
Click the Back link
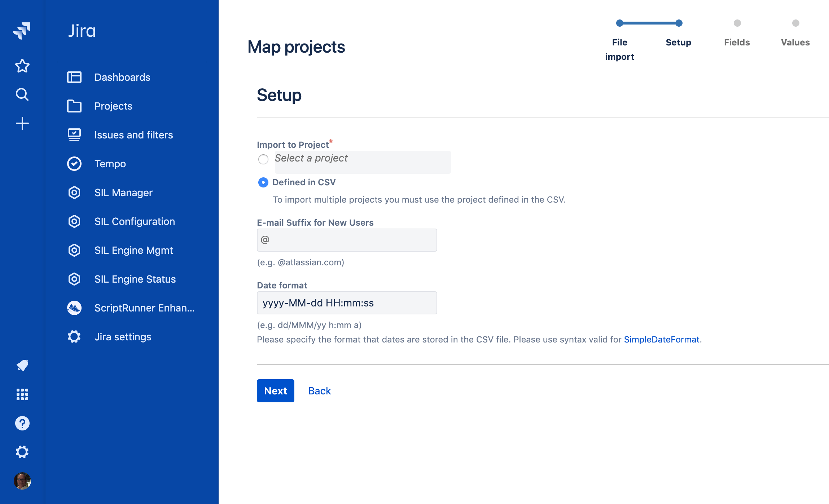click(319, 391)
